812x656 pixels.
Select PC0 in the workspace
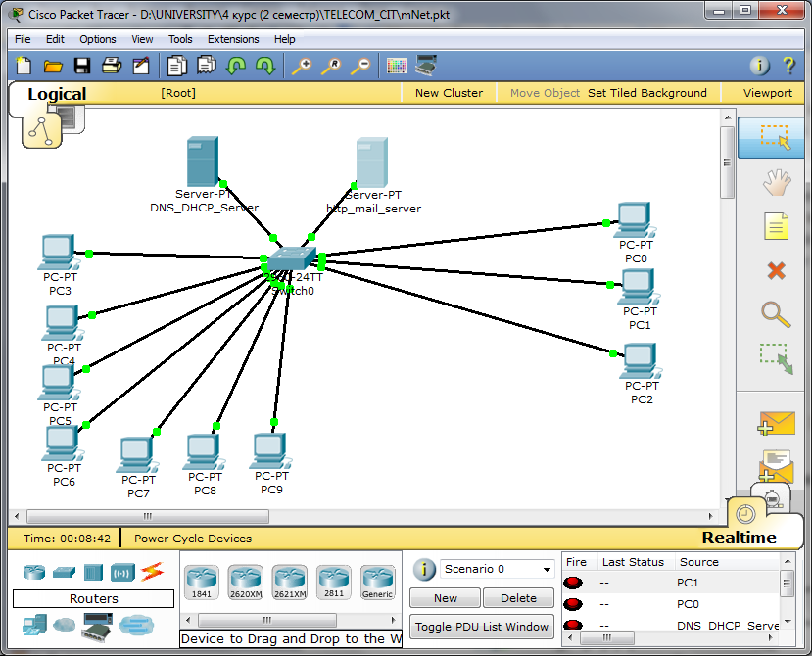[x=636, y=220]
